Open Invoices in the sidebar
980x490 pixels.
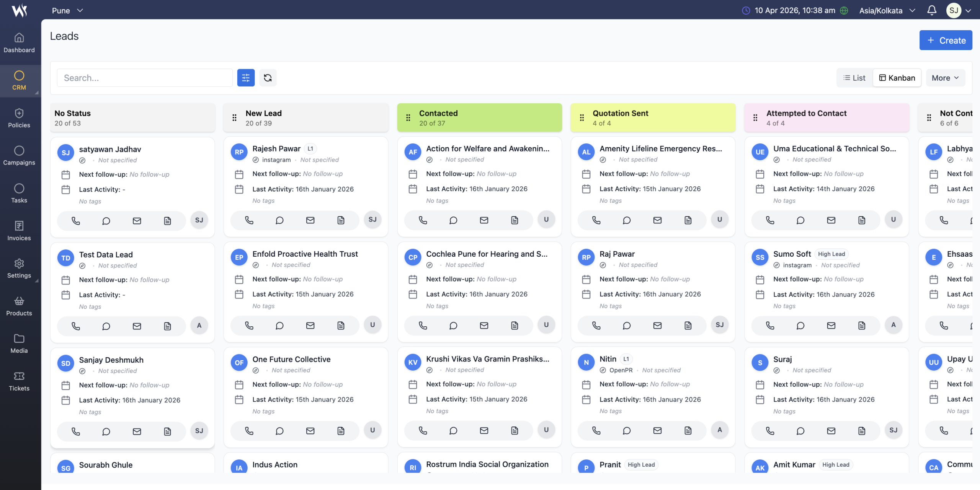click(19, 231)
